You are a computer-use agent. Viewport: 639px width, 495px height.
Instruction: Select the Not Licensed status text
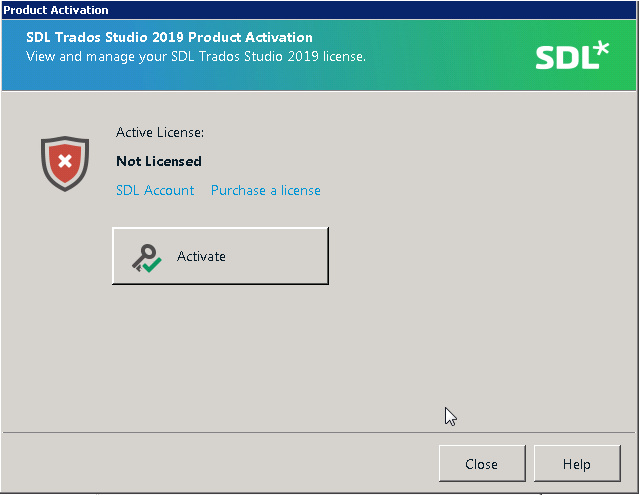point(159,161)
